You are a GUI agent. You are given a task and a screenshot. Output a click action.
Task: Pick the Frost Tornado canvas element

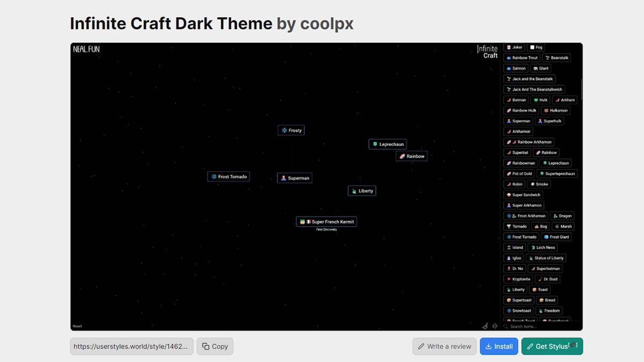(229, 176)
